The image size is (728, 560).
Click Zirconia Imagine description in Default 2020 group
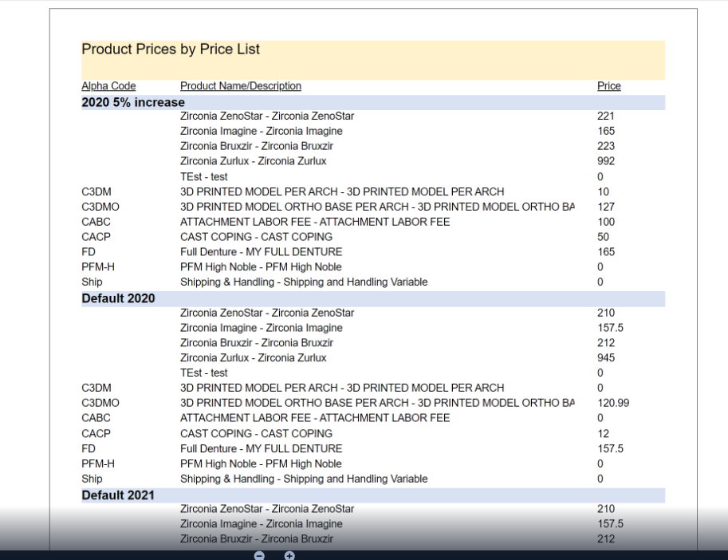262,328
